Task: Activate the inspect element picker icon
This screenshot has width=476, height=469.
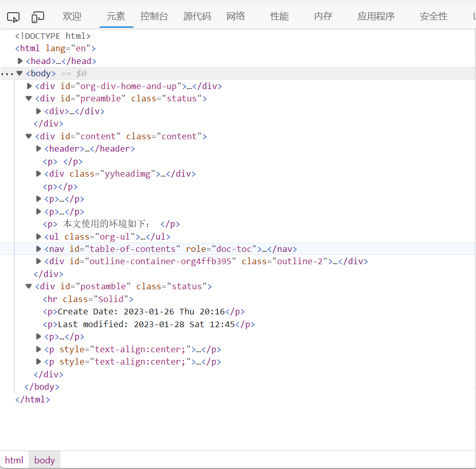Action: pyautogui.click(x=13, y=17)
